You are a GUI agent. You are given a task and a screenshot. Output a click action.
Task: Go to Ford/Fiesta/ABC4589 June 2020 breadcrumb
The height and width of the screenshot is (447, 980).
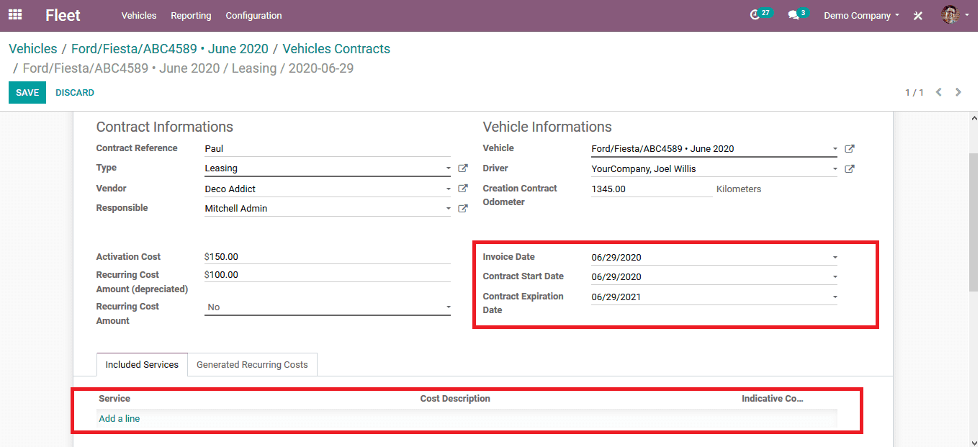170,49
